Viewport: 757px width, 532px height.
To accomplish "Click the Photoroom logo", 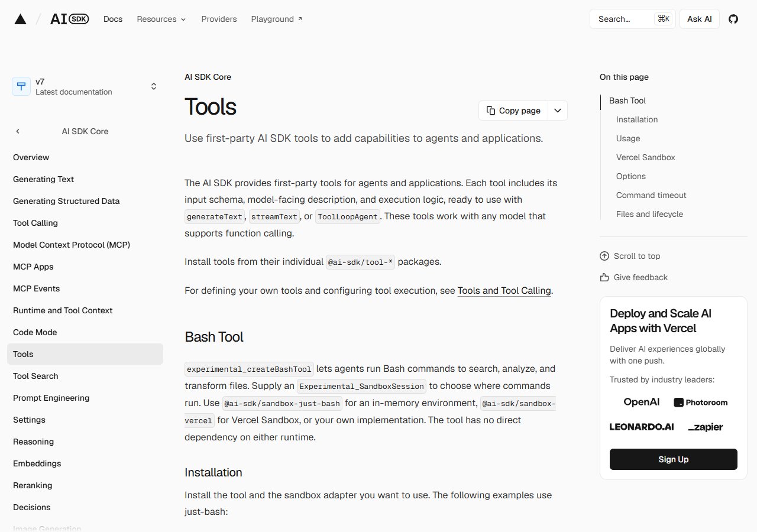I will 701,403.
